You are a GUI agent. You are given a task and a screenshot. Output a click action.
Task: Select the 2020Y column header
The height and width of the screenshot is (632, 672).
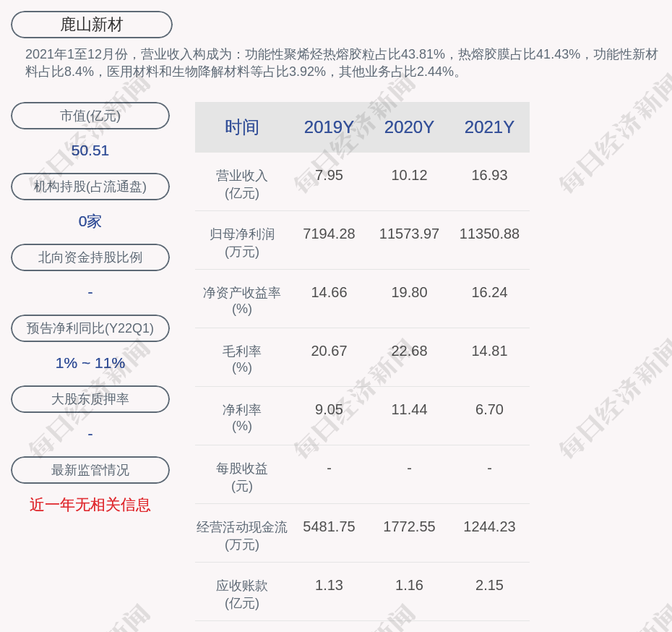409,127
